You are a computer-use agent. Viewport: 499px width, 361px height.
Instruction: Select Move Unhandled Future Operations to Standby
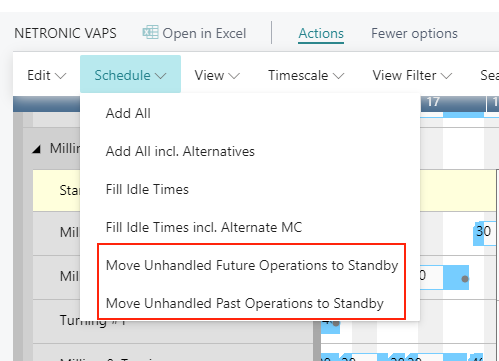click(252, 265)
